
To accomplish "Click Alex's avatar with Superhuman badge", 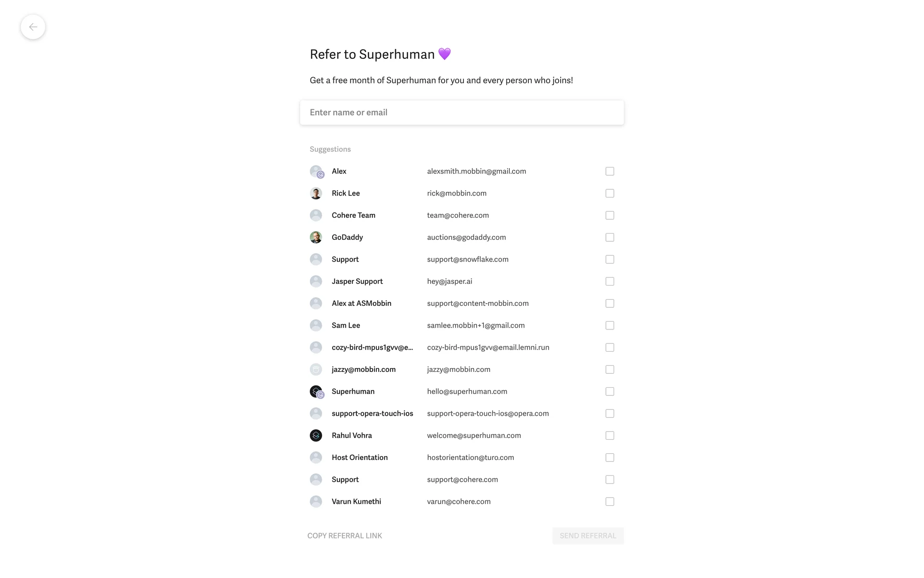I will point(316,171).
